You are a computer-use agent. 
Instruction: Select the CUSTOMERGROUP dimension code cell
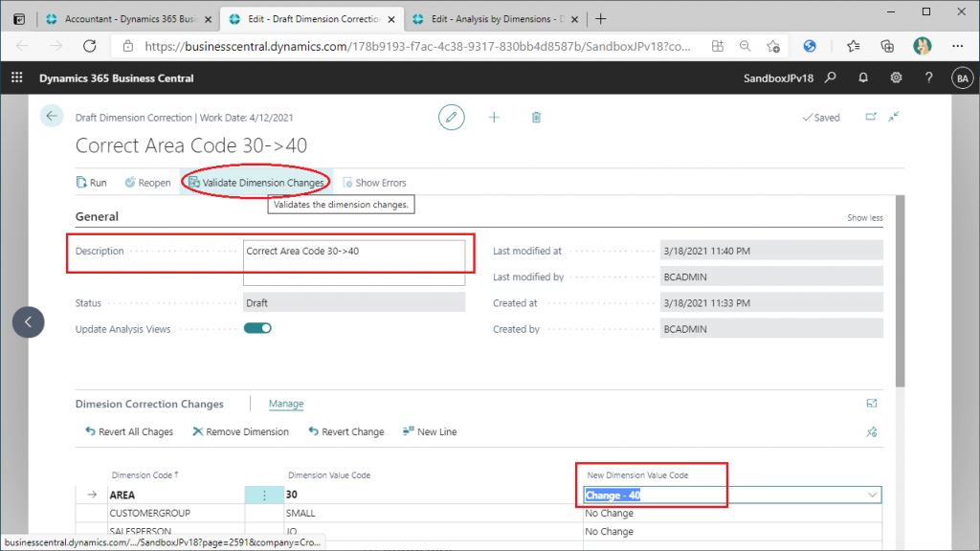pyautogui.click(x=176, y=513)
